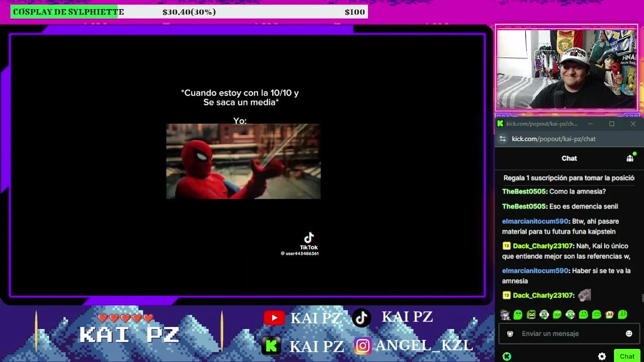The width and height of the screenshot is (644, 362).
Task: Send message with the green Chat button
Action: coord(627,356)
